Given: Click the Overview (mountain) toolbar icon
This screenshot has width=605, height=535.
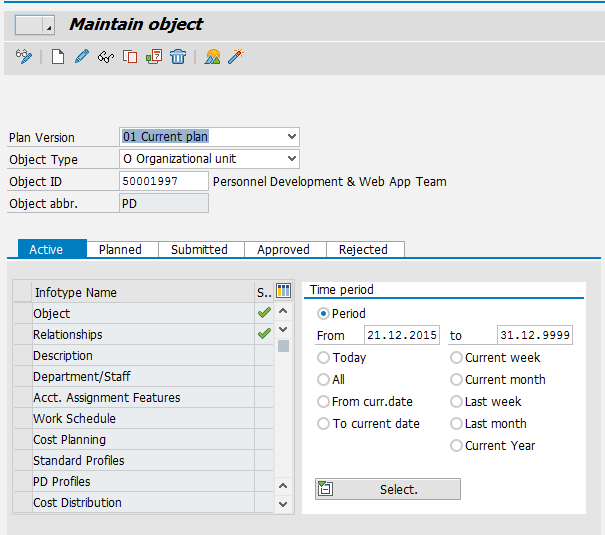Looking at the screenshot, I should point(212,57).
